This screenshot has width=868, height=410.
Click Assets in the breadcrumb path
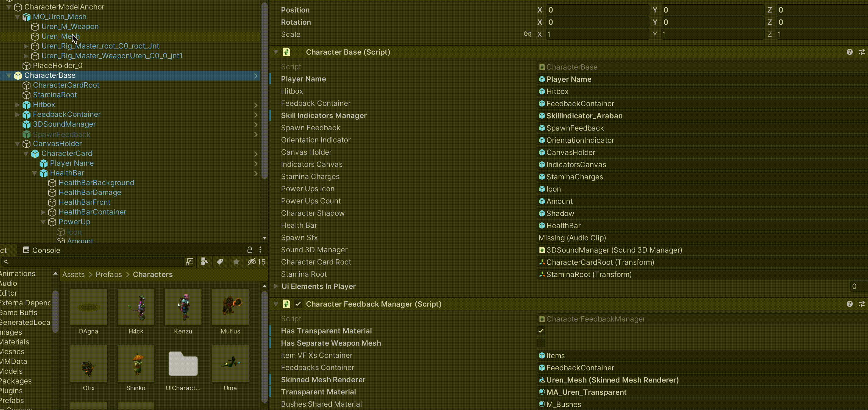[x=73, y=275]
